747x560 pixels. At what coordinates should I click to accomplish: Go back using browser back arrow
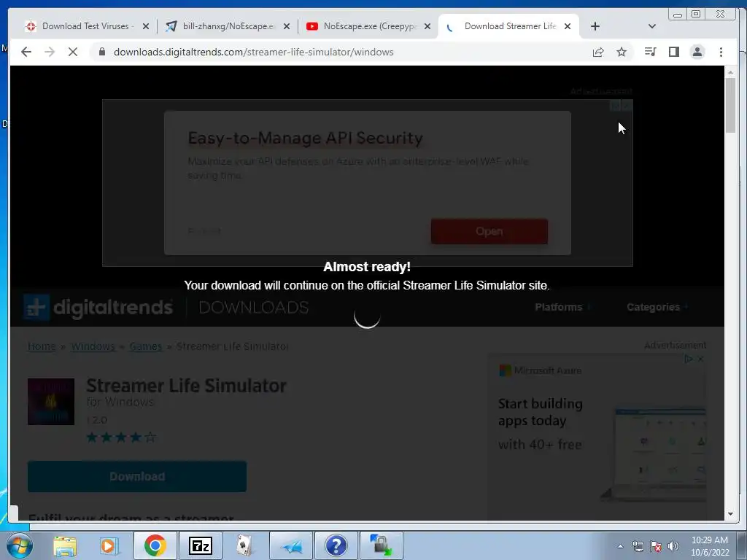point(26,52)
